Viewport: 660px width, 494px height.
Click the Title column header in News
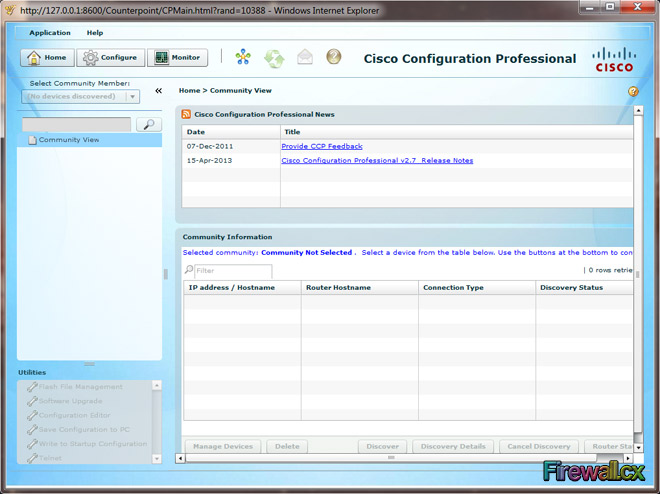coord(457,132)
